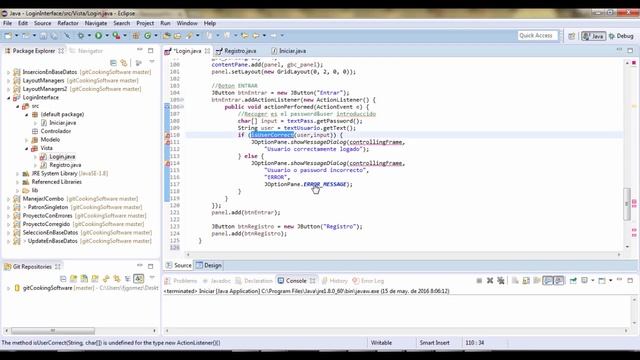Click Remove All Terminated Launches icon

click(x=501, y=281)
